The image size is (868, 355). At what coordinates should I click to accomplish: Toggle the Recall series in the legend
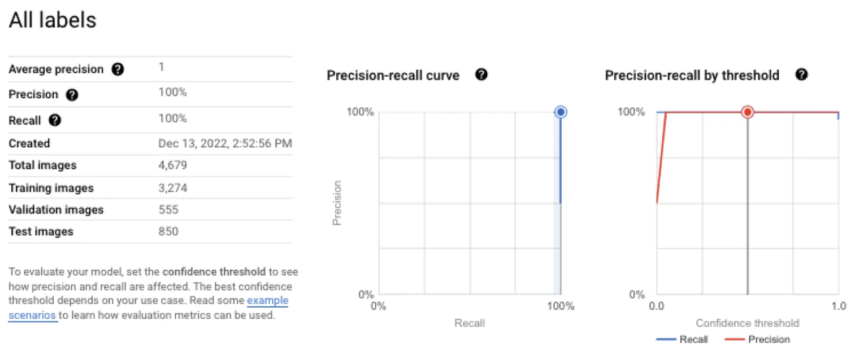pos(695,339)
